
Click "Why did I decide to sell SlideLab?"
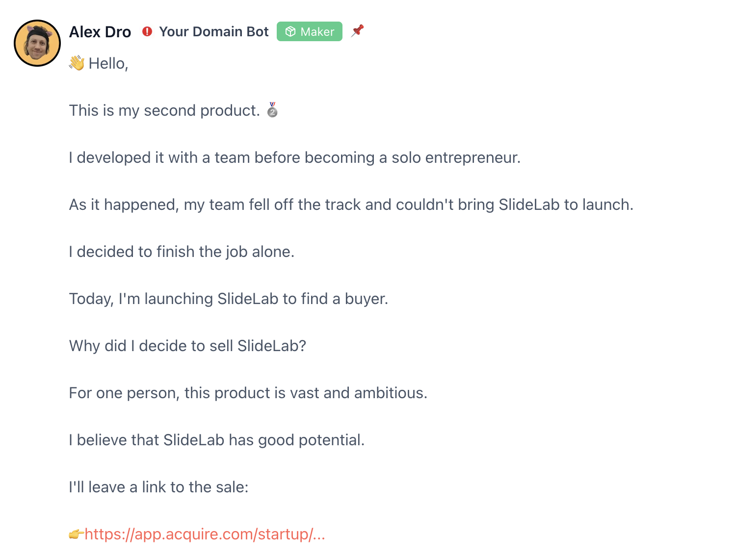coord(188,346)
